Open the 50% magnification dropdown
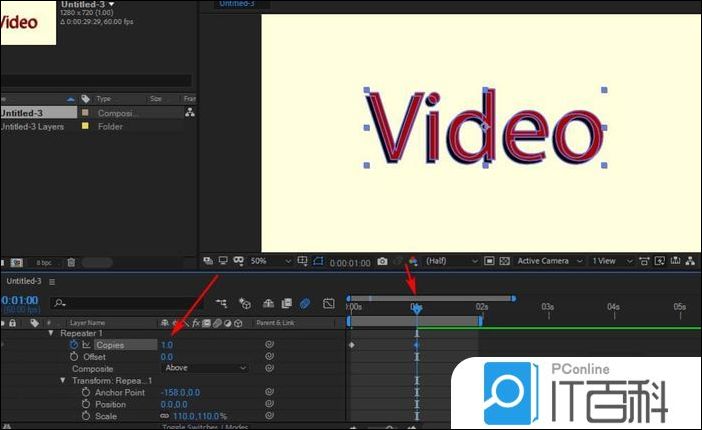702x430 pixels. click(x=265, y=261)
